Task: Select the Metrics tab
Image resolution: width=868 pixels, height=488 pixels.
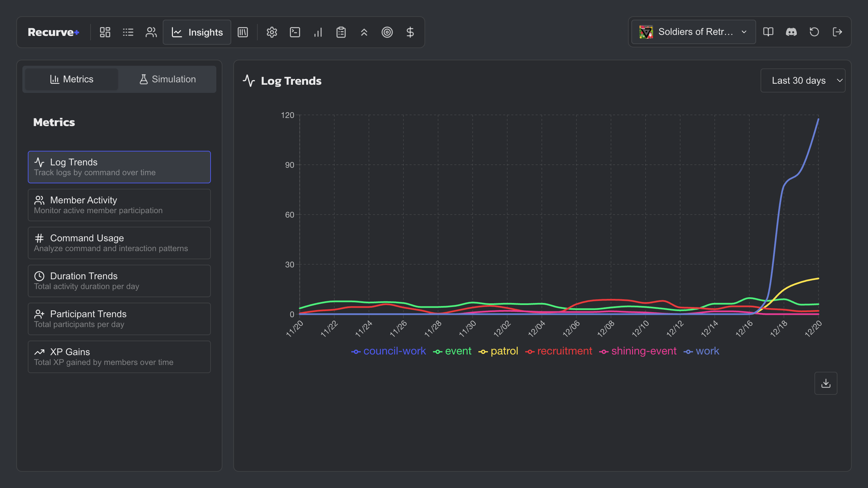Action: coord(71,79)
